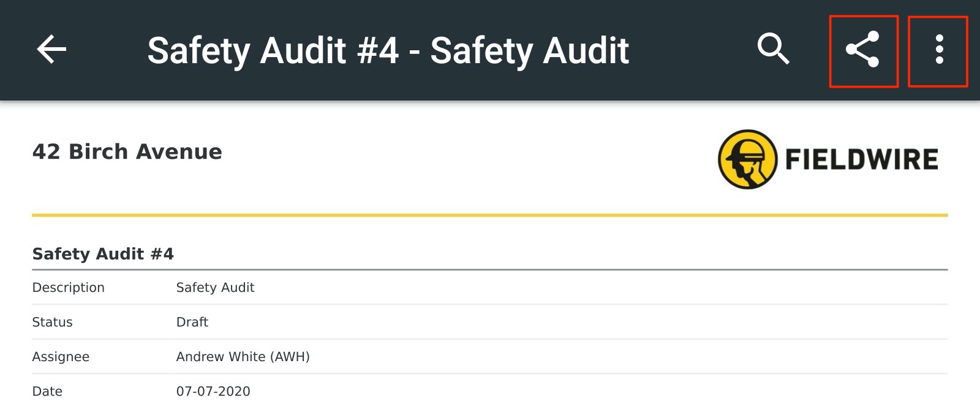Select assignee Andrew White (AWH)
980x420 pixels.
point(243,357)
